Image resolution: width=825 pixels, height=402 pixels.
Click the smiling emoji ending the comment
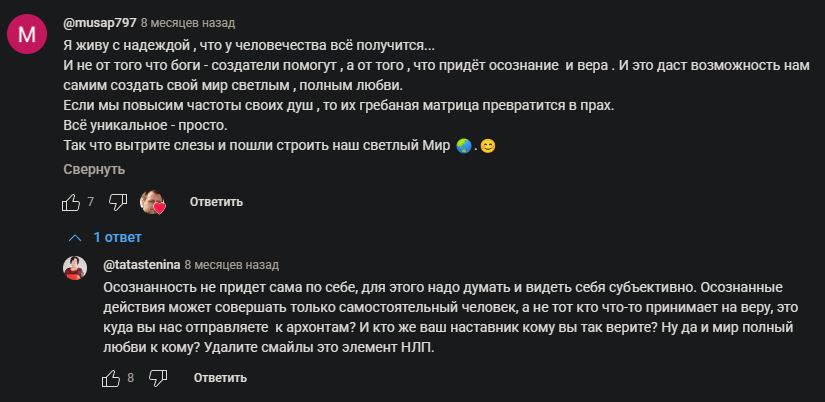[x=488, y=147]
